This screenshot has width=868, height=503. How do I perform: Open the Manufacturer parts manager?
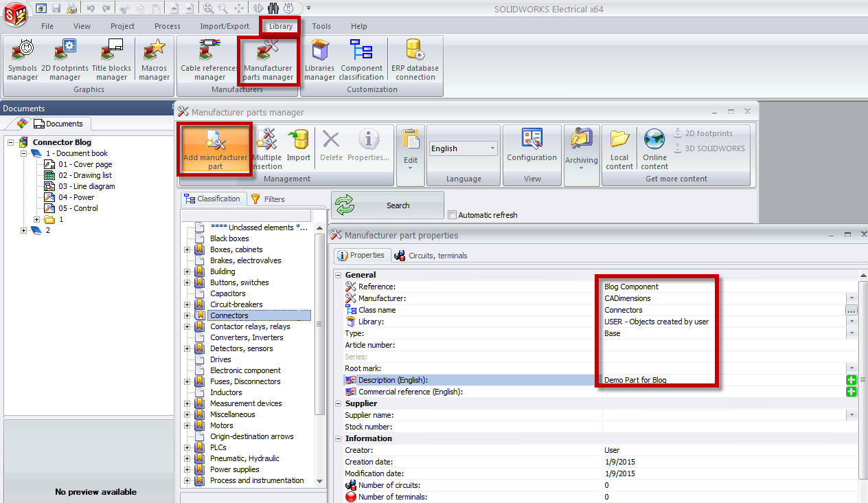click(x=268, y=60)
